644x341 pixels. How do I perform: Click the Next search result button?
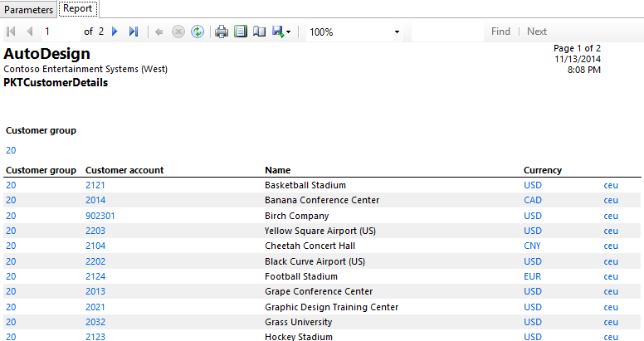537,32
